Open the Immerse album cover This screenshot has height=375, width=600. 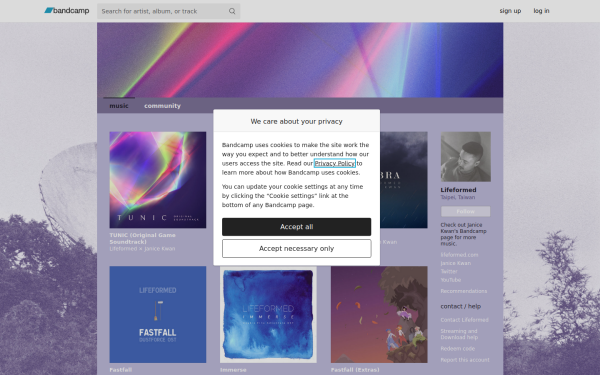pyautogui.click(x=268, y=315)
